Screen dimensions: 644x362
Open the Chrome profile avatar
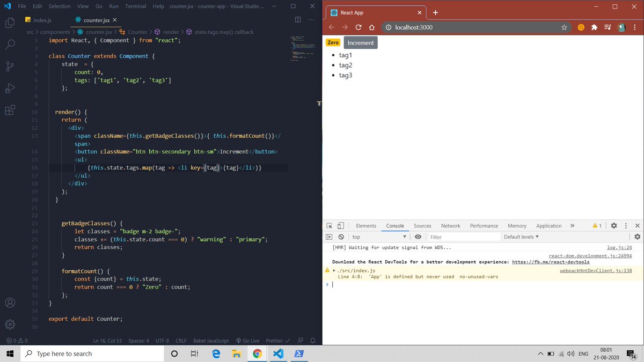(x=621, y=27)
